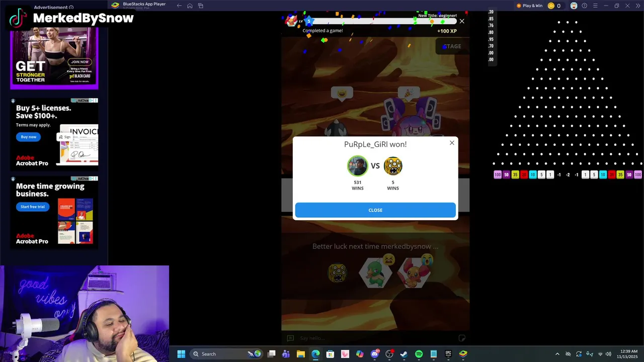
Task: Pick the yellow monster reaction emoji
Action: pyautogui.click(x=338, y=273)
